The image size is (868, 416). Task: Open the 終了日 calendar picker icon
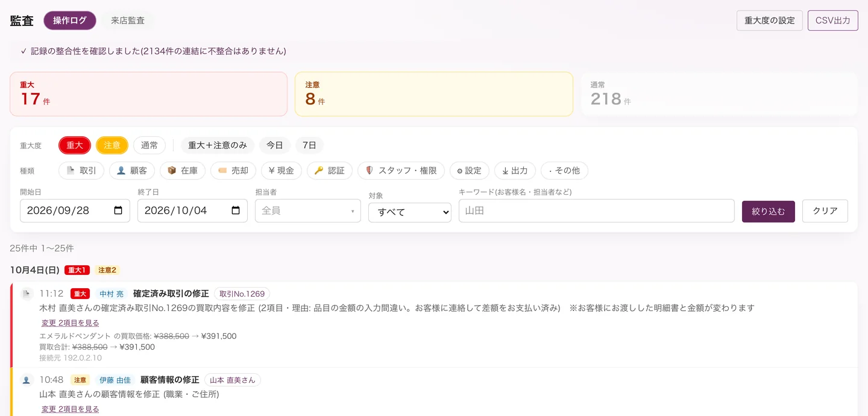pyautogui.click(x=236, y=210)
